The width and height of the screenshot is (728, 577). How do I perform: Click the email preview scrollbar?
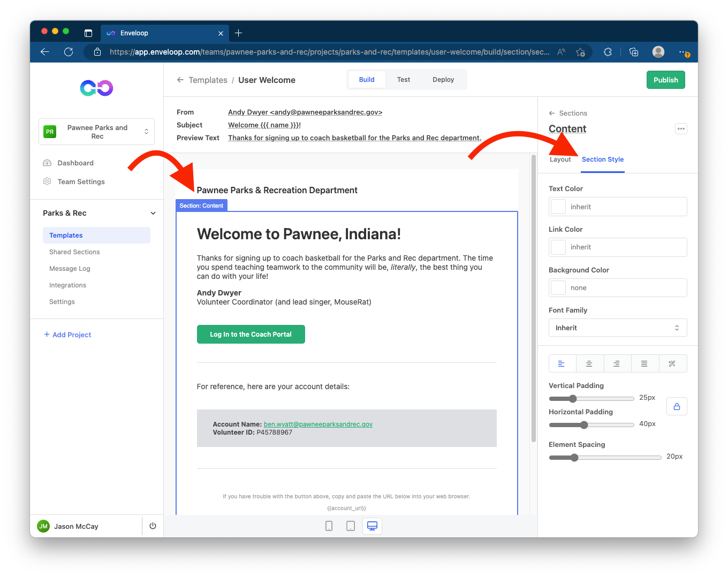(x=533, y=299)
